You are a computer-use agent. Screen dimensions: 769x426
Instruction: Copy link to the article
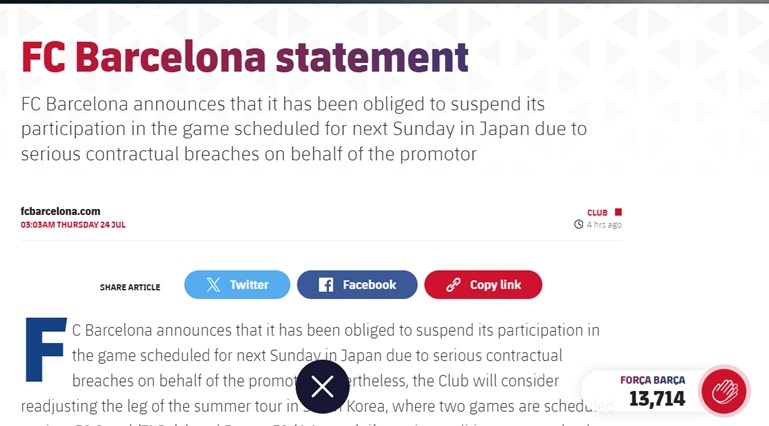pyautogui.click(x=483, y=284)
